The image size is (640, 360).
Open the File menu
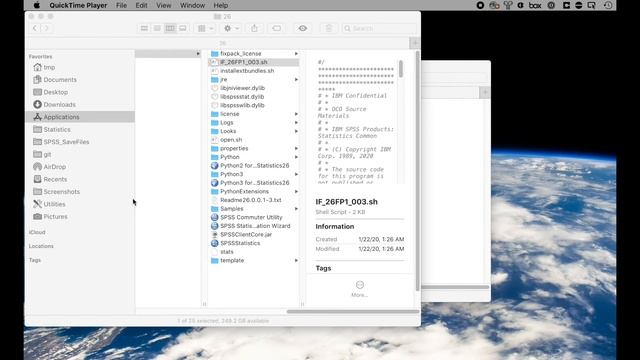tap(121, 5)
